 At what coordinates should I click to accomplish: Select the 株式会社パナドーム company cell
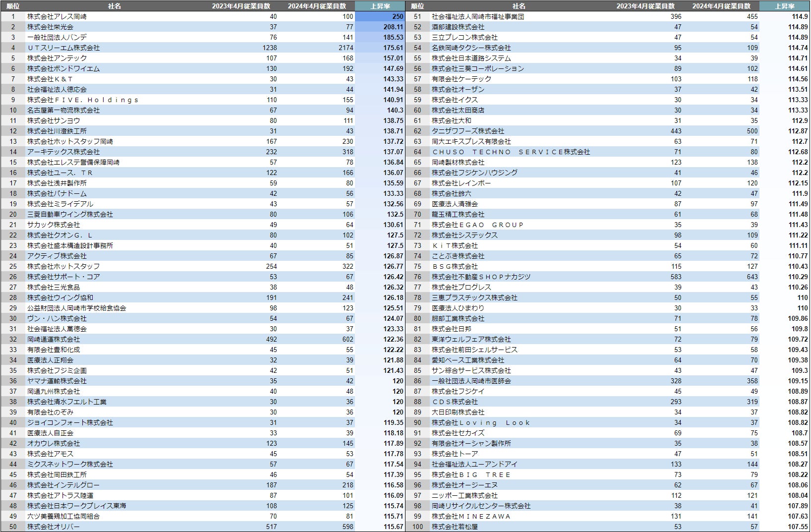pos(57,193)
